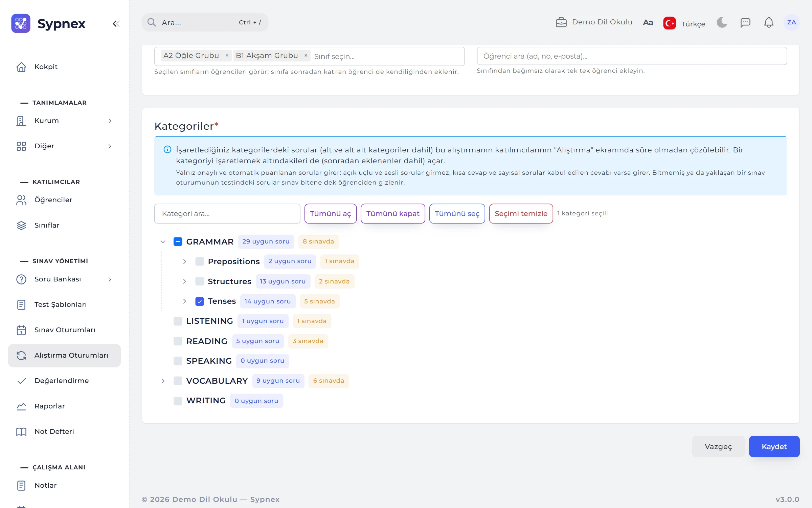This screenshot has width=812, height=508.
Task: Focus the Kategori ara search field
Action: [227, 213]
